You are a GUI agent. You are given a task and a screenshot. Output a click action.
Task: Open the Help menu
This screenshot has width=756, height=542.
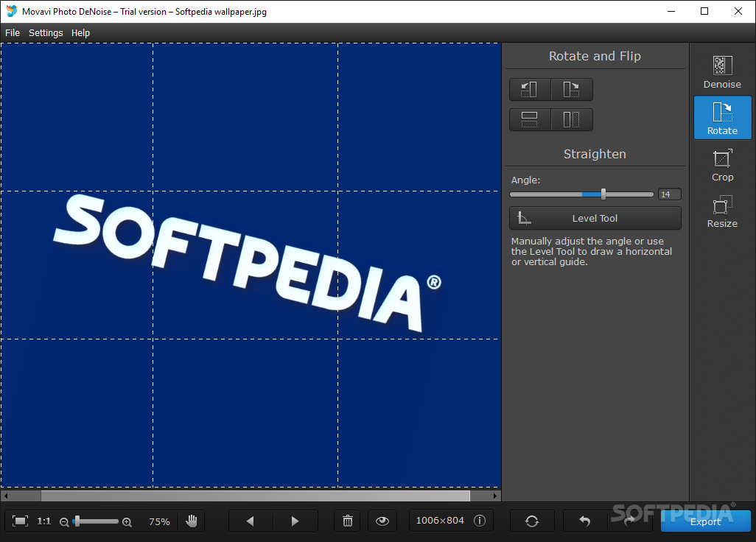pyautogui.click(x=80, y=32)
